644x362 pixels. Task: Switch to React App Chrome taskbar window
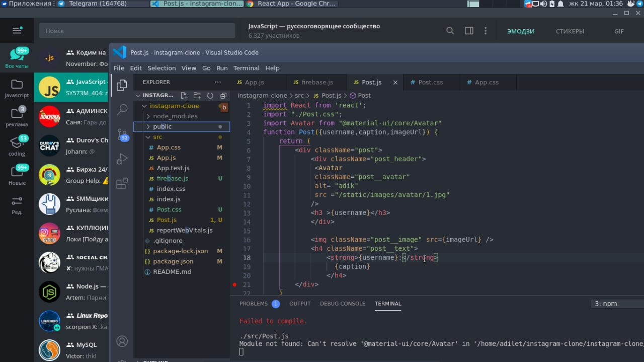click(x=291, y=4)
